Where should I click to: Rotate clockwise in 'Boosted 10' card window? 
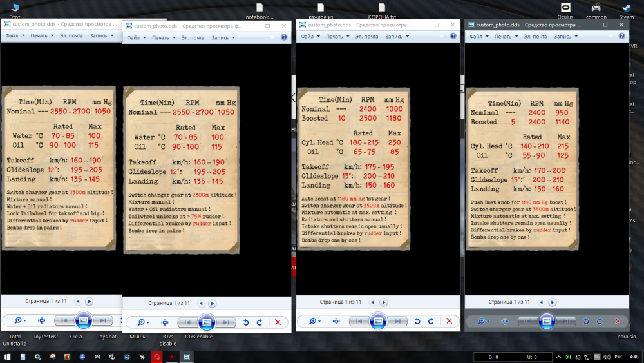click(431, 321)
